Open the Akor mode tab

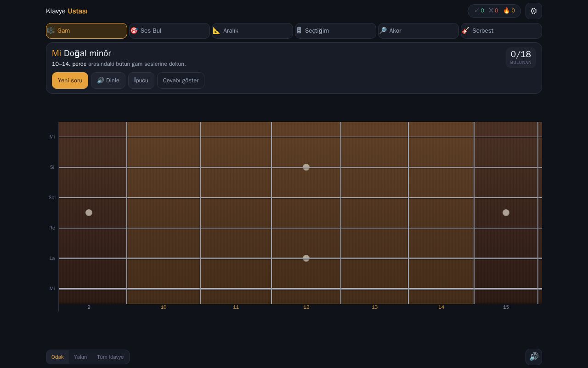pyautogui.click(x=418, y=31)
